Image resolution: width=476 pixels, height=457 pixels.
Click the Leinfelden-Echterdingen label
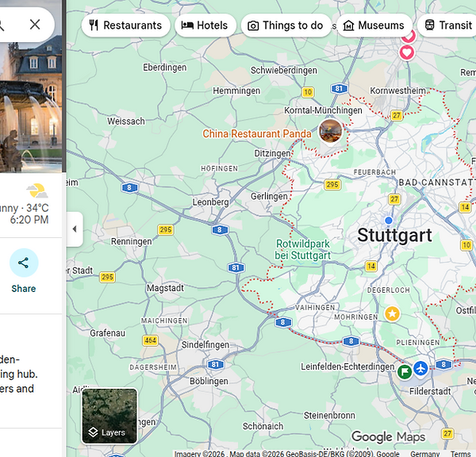click(x=347, y=367)
